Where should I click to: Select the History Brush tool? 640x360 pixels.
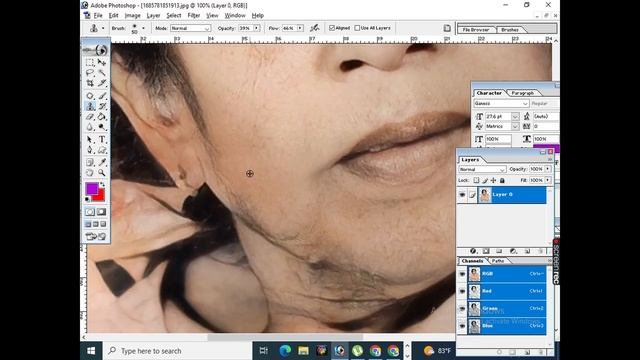pyautogui.click(x=102, y=106)
